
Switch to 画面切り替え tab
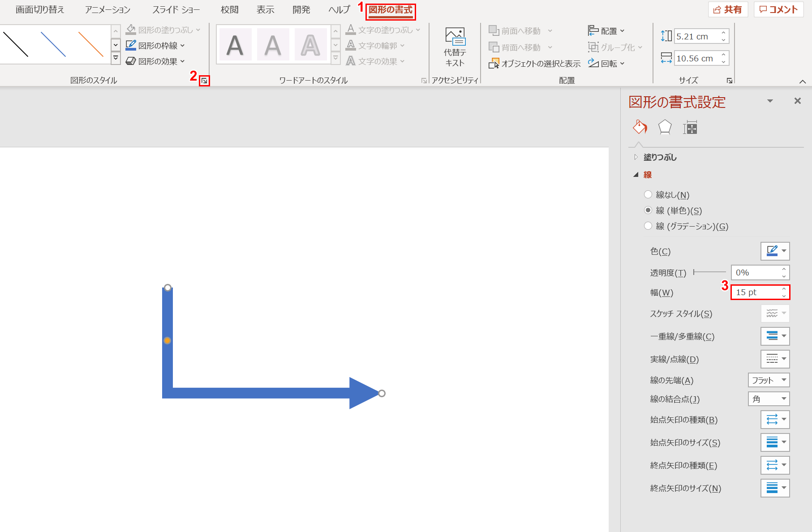[40, 10]
